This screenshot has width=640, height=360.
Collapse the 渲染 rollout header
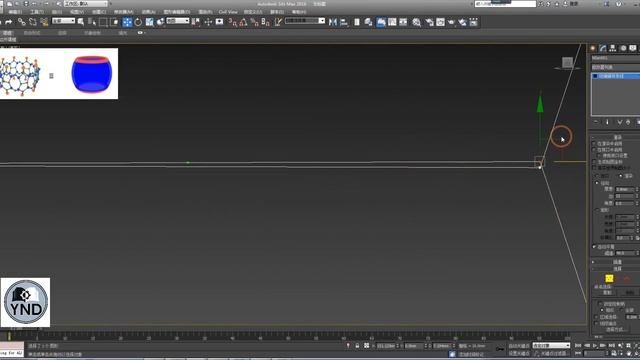616,137
